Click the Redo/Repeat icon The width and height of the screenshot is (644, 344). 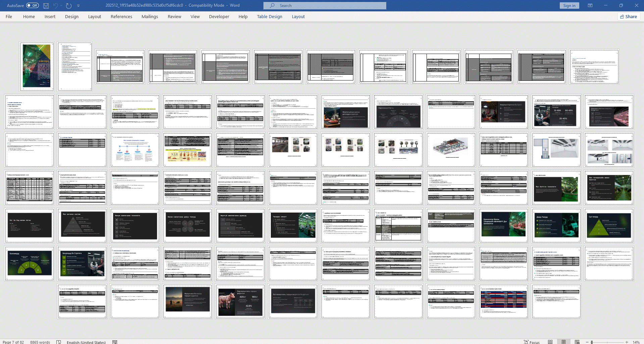(68, 6)
